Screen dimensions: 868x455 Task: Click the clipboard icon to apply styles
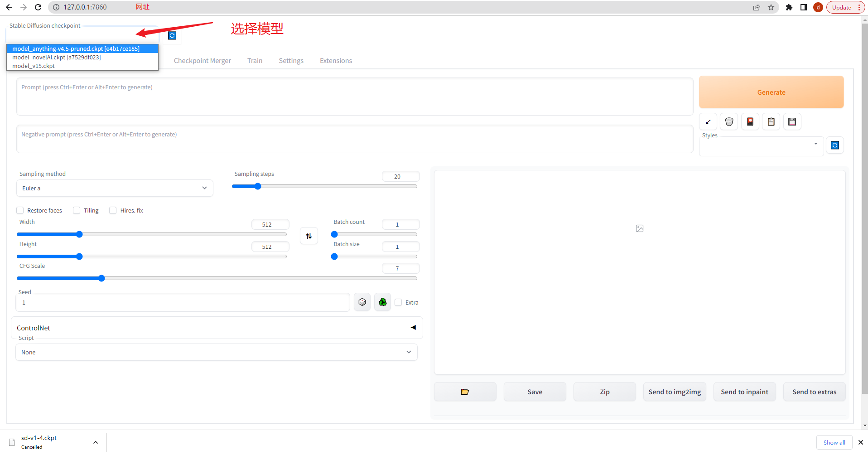coord(771,122)
